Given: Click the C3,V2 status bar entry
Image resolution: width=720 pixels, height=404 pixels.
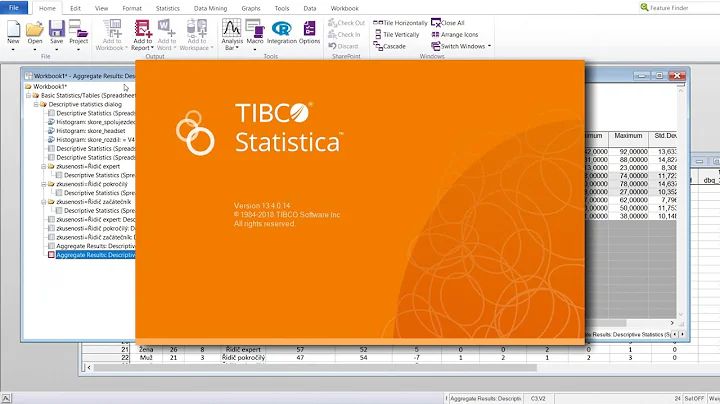Looking at the screenshot, I should pos(538,398).
